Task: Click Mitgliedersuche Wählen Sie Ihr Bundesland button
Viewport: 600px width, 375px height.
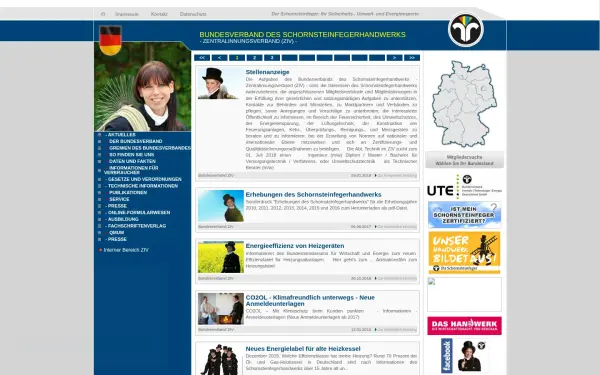Action: (465, 160)
